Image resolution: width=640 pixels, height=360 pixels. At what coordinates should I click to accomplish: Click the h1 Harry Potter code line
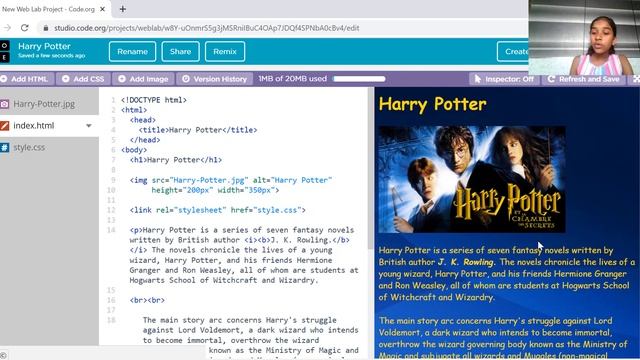coord(176,160)
